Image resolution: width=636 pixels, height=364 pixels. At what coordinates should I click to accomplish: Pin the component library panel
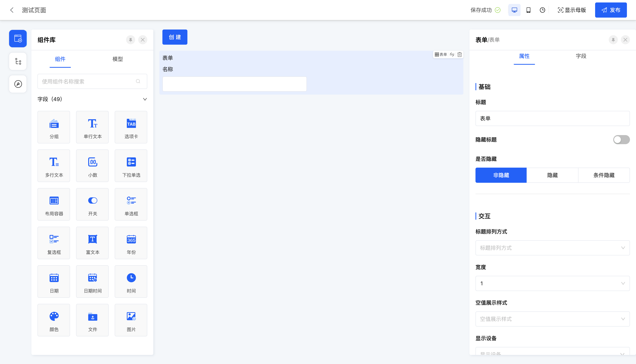[130, 40]
